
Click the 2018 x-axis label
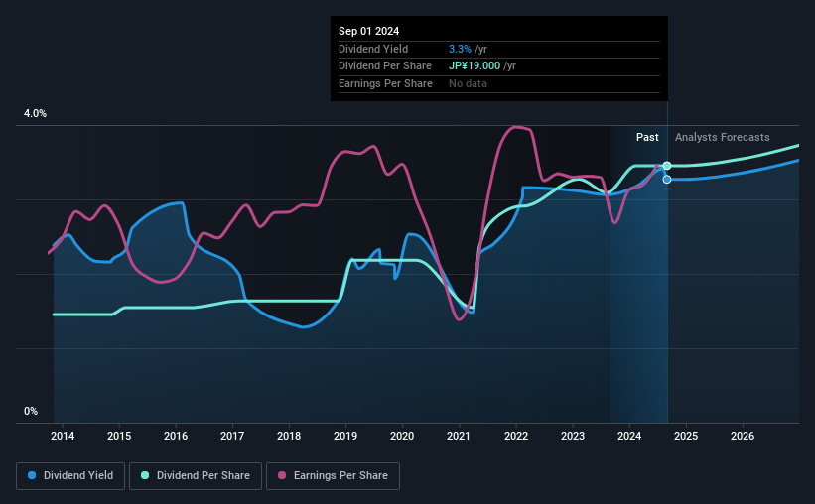click(289, 436)
